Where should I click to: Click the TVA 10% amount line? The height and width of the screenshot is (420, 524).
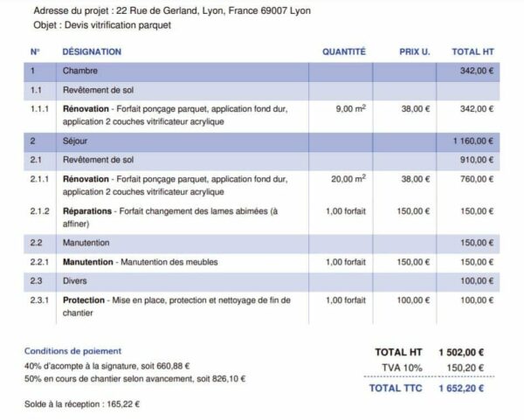[x=432, y=368]
